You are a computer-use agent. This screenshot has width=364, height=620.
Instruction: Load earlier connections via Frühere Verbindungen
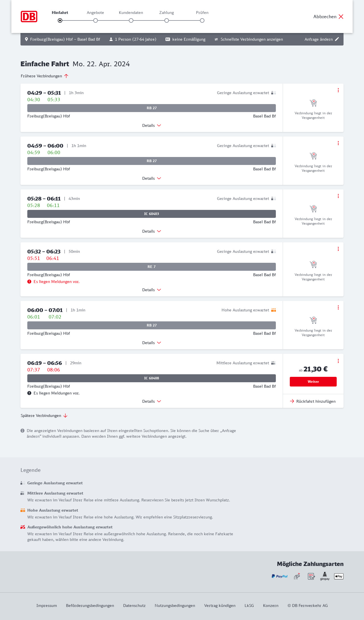click(45, 76)
